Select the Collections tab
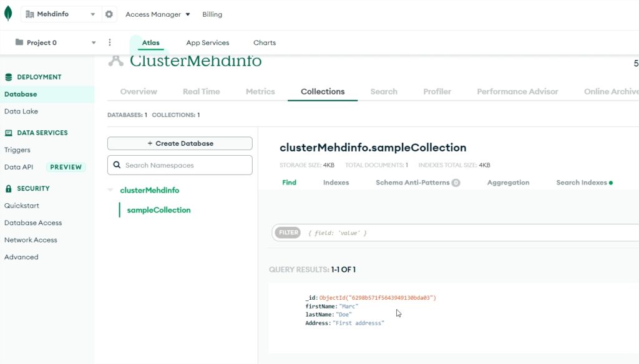The height and width of the screenshot is (364, 639). point(323,92)
